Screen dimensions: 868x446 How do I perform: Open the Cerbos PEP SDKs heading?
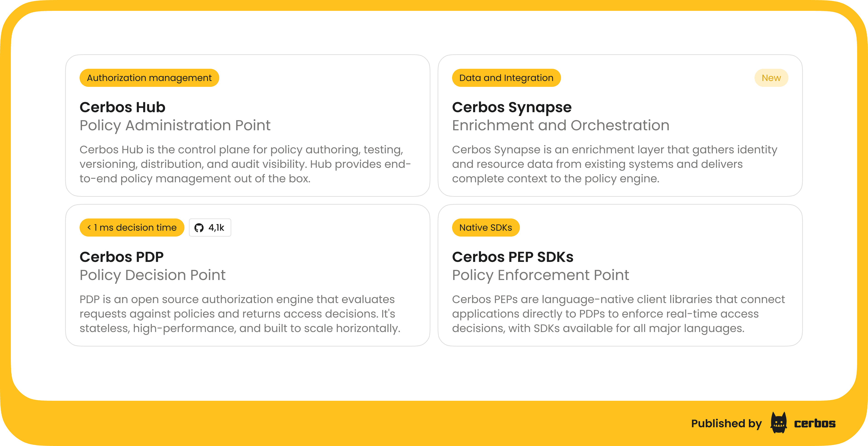(512, 257)
